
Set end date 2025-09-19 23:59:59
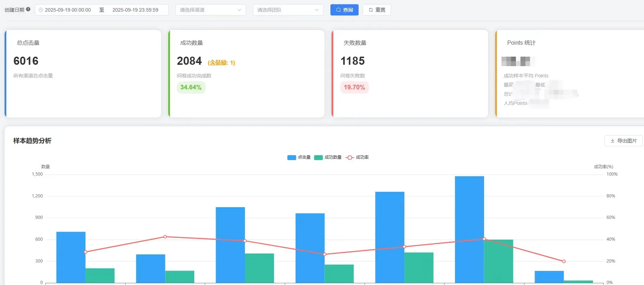[135, 10]
